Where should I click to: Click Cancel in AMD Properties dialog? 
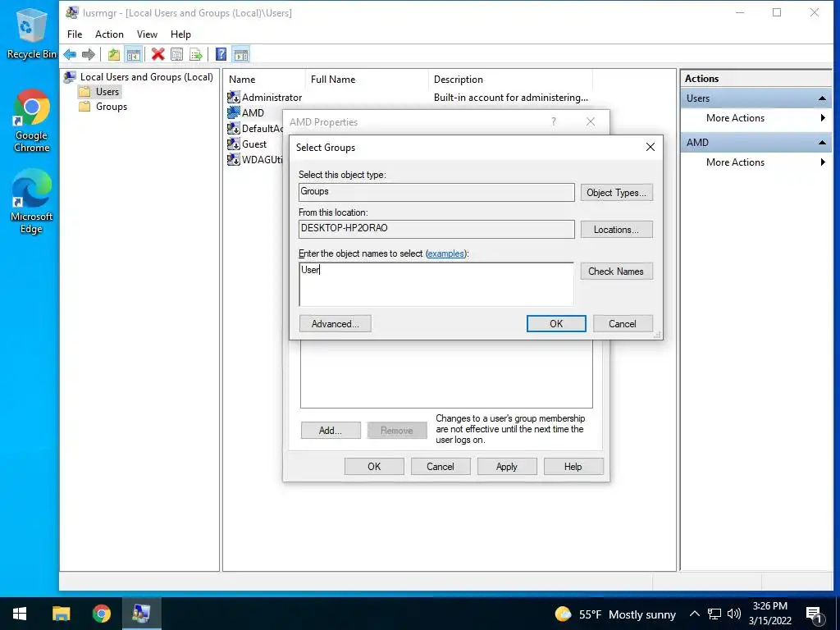click(x=441, y=467)
